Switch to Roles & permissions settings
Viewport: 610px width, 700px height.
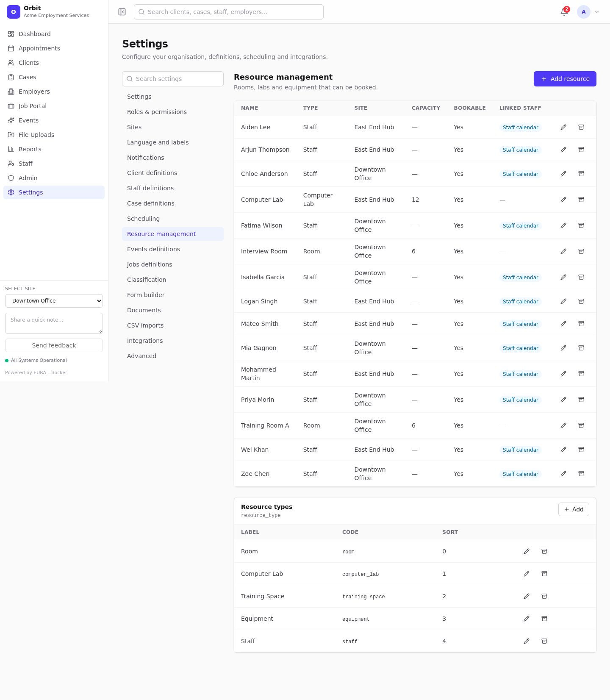pos(173,112)
